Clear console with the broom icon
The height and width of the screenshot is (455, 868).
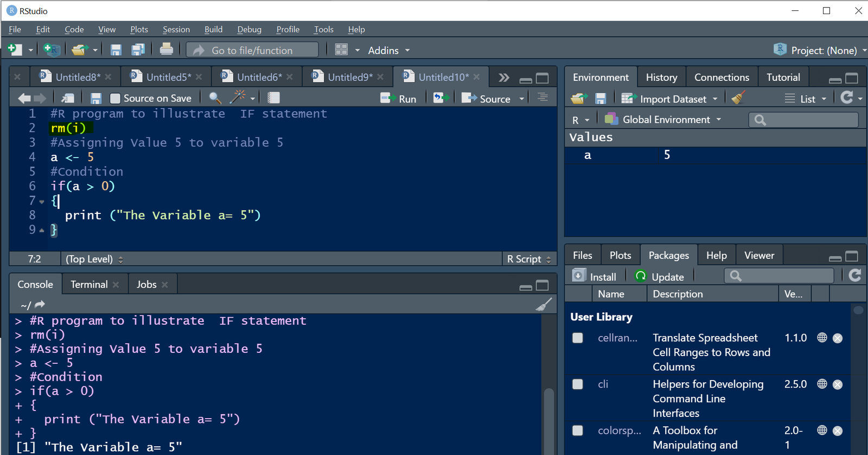[x=544, y=305]
